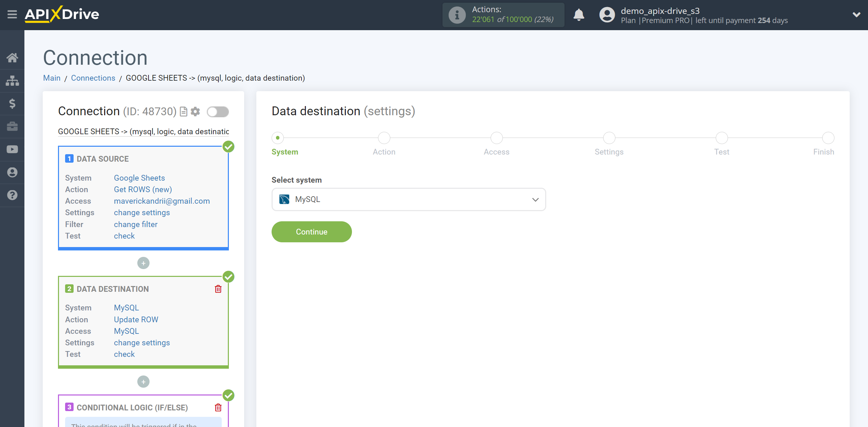Open the profile sidebar icon
This screenshot has height=427, width=868.
12,172
